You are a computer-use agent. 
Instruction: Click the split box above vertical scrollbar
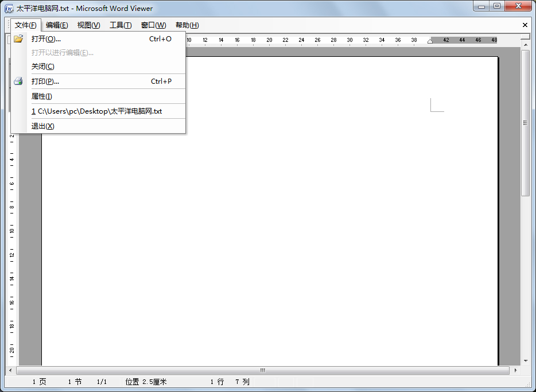pyautogui.click(x=526, y=37)
